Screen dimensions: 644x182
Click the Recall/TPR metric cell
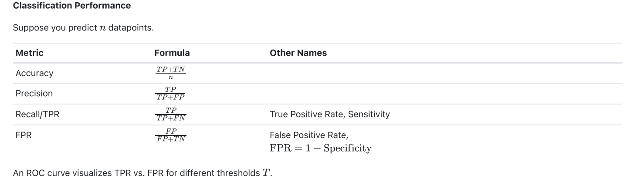(37, 115)
